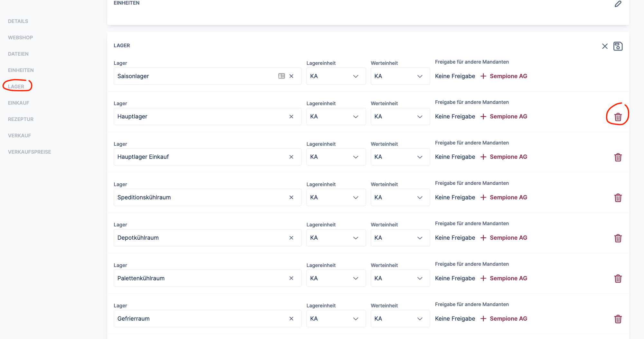
Task: Go to the Einkauf sidebar section
Action: pos(18,103)
